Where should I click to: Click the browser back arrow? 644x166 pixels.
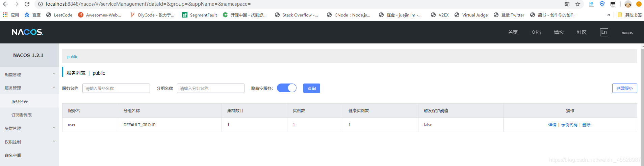[5, 4]
